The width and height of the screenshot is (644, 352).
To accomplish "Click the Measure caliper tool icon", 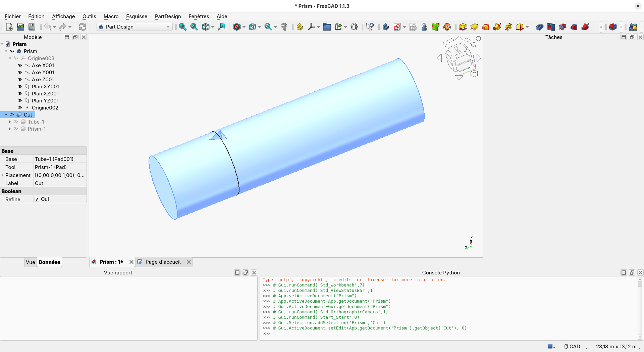I will (284, 27).
